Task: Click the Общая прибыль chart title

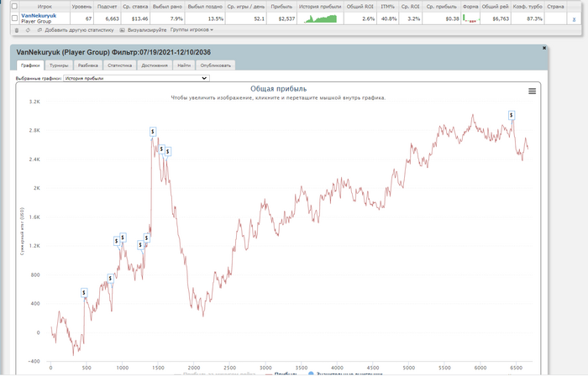Action: tap(278, 89)
